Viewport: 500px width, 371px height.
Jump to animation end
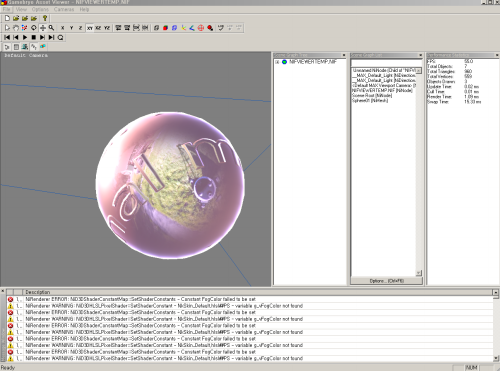51,37
